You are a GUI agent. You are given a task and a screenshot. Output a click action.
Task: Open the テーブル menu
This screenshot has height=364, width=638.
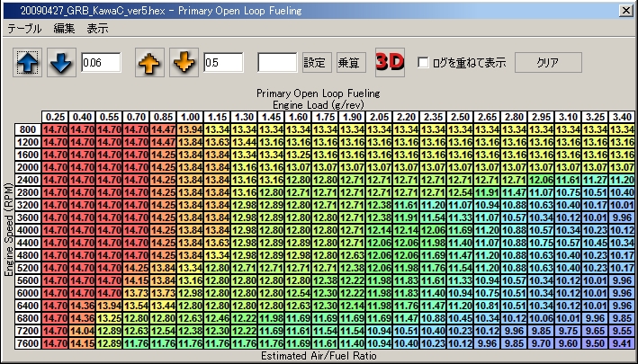pyautogui.click(x=25, y=29)
